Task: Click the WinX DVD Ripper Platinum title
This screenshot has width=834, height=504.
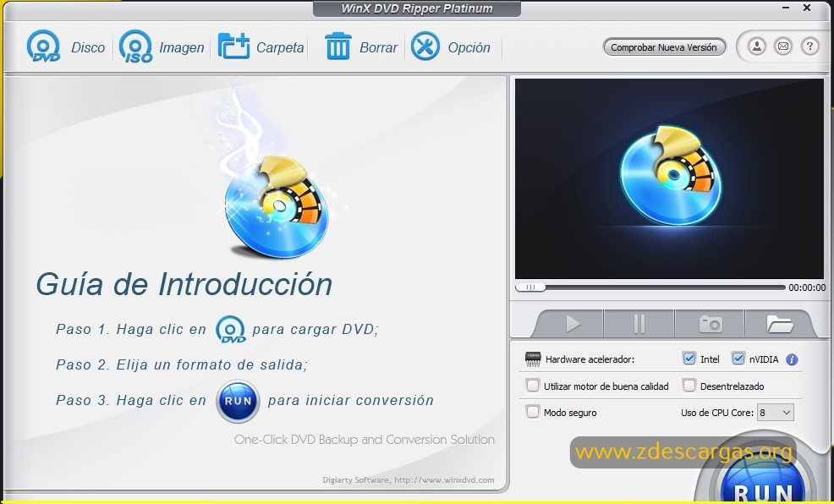Action: pos(417,8)
